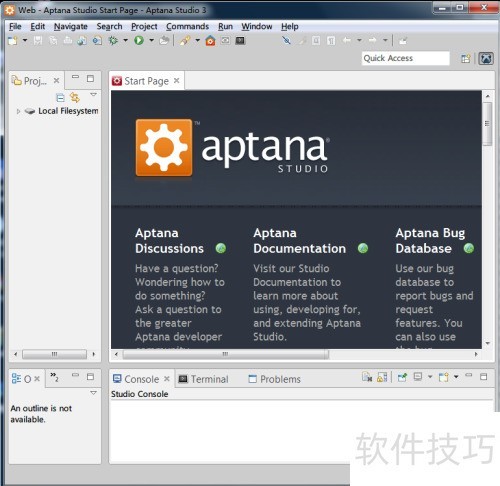Open the Aptana Discussions link
The height and width of the screenshot is (486, 500).
tap(169, 241)
